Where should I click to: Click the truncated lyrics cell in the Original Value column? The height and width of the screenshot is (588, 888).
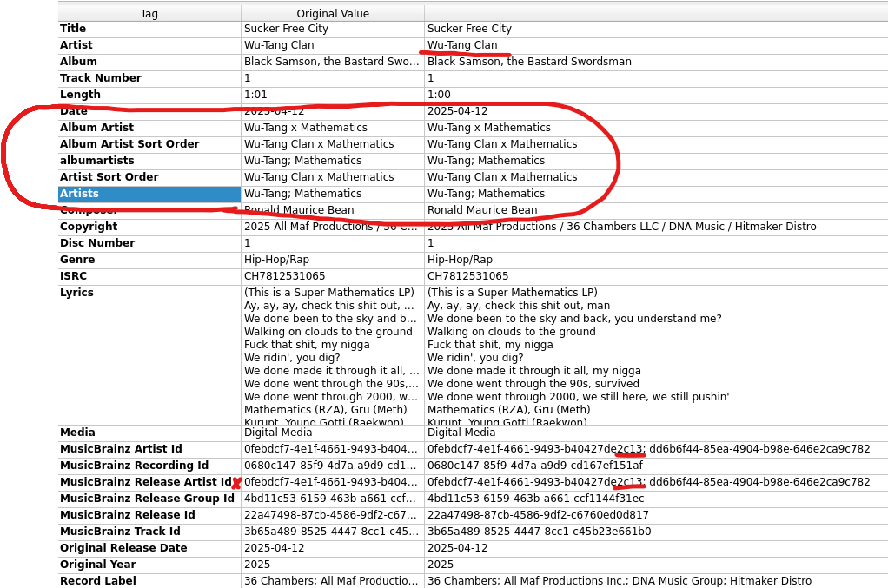coord(332,355)
